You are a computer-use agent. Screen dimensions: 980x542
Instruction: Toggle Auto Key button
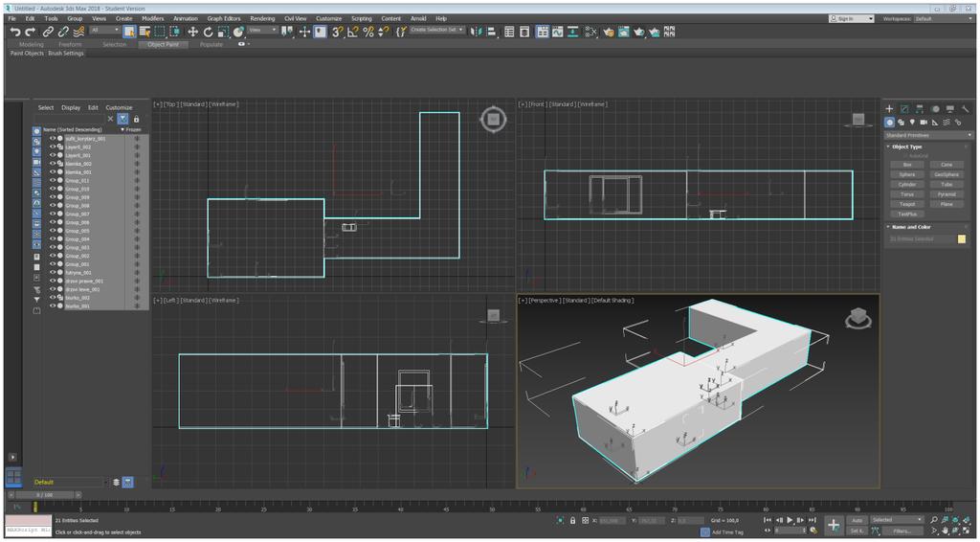point(857,520)
